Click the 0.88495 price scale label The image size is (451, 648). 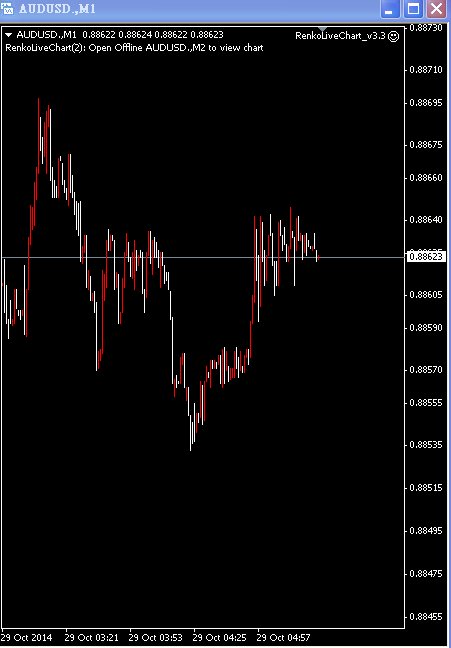coord(426,530)
